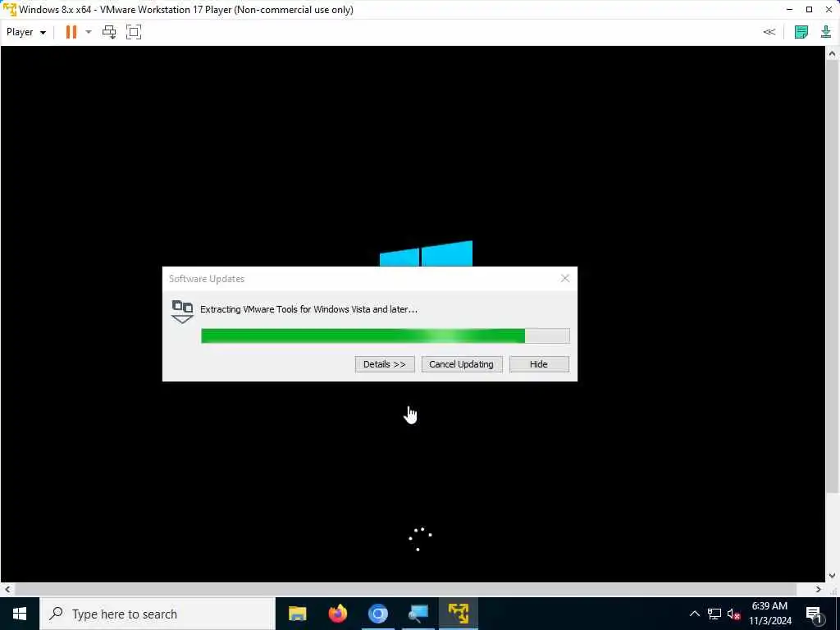
Task: Open the clock showing 6:39 AM
Action: click(769, 614)
